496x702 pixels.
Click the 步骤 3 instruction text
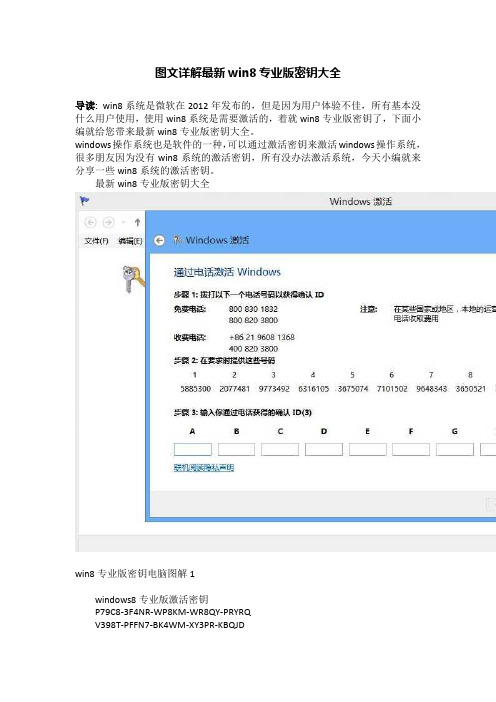(243, 412)
